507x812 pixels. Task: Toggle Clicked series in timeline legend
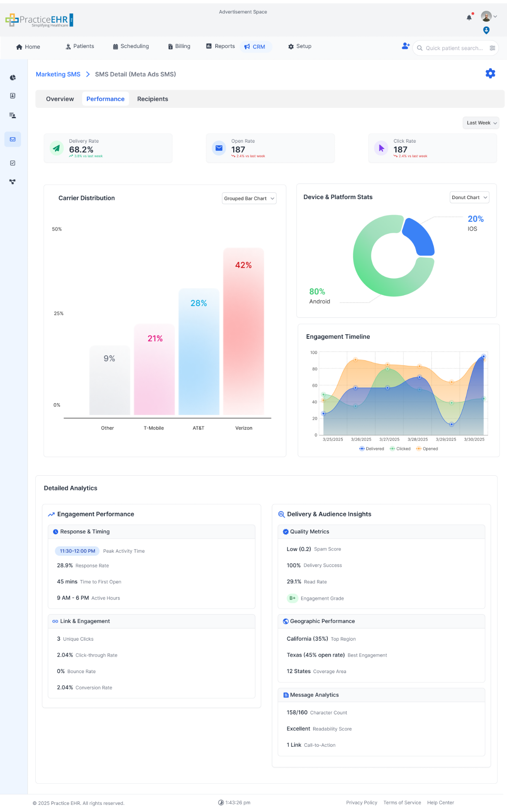(x=400, y=449)
